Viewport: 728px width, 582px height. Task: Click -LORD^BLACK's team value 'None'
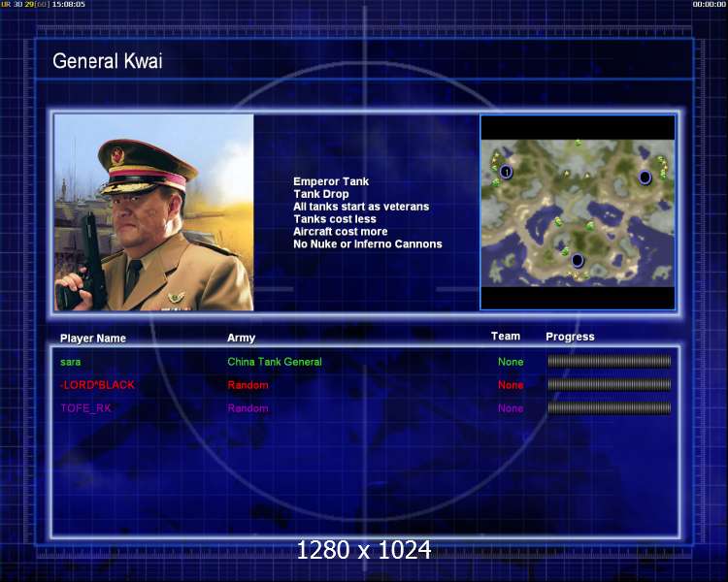(x=511, y=385)
